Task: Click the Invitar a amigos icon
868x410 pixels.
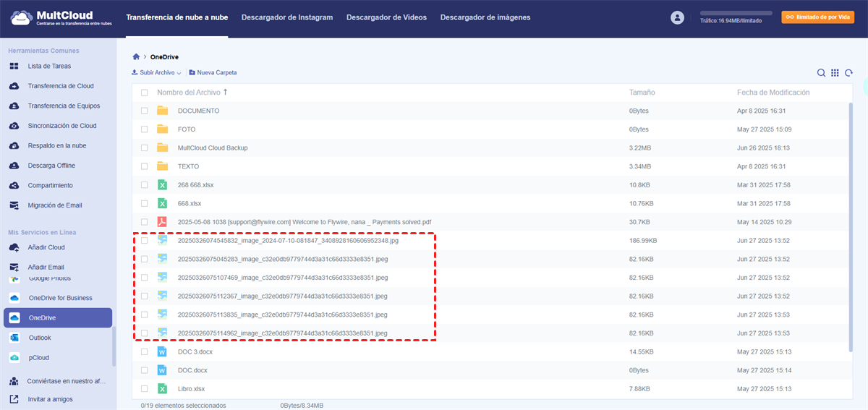Action: (x=14, y=399)
